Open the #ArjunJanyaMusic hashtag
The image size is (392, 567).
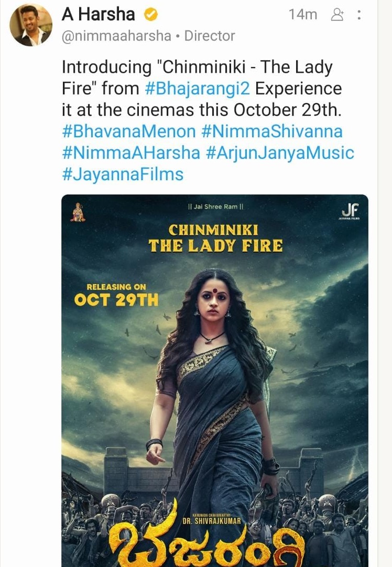(x=280, y=152)
